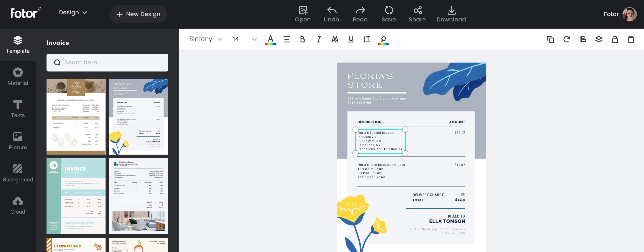The height and width of the screenshot is (252, 644).
Task: Toggle bold formatting
Action: 302,39
